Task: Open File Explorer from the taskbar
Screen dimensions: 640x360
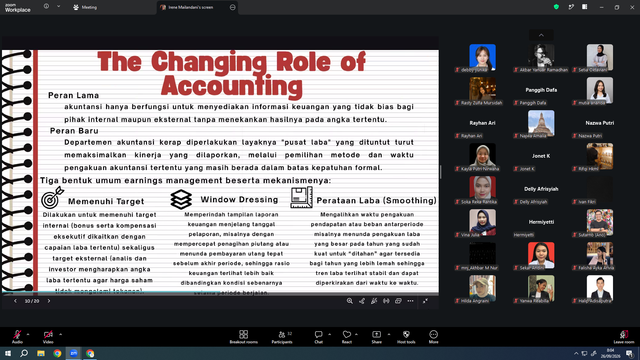Action: coord(41,353)
